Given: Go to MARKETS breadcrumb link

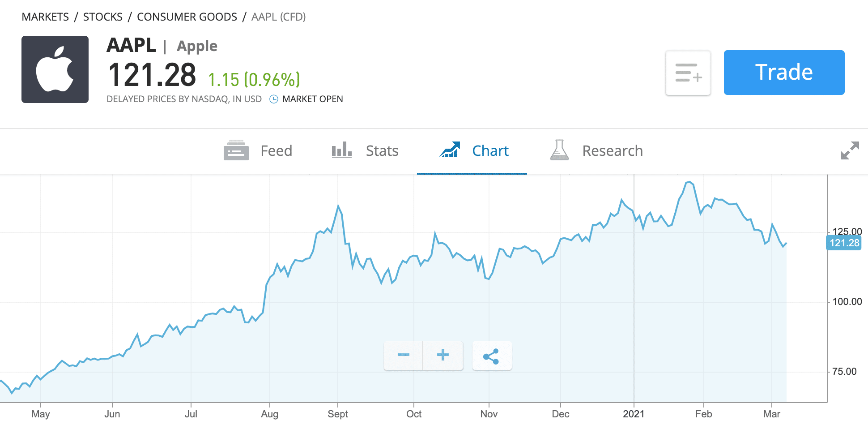Looking at the screenshot, I should pyautogui.click(x=45, y=17).
